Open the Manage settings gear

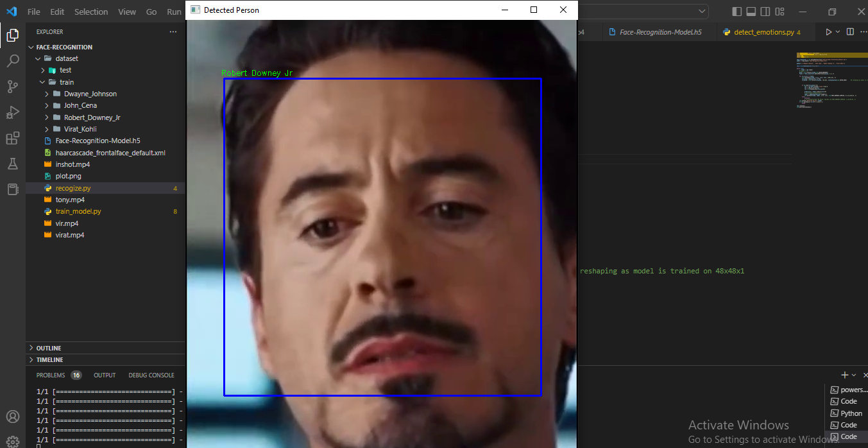coord(13,442)
